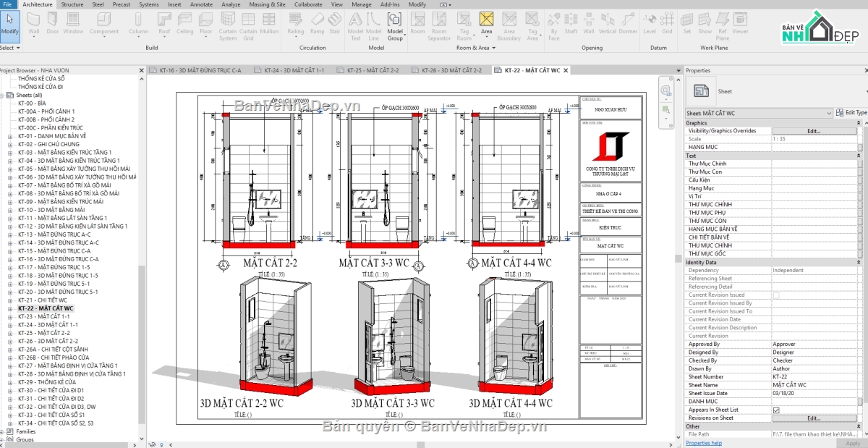
Task: Expand KT-21 - CHI TIẾT WC node
Action: coord(9,300)
